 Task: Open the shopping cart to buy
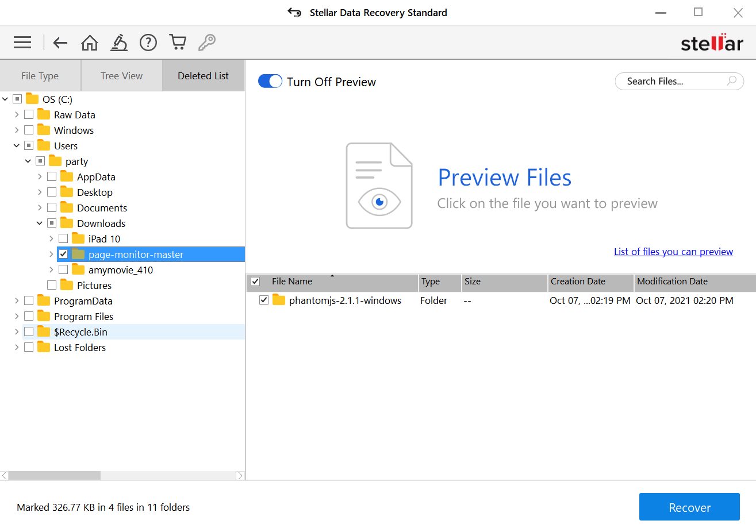178,42
